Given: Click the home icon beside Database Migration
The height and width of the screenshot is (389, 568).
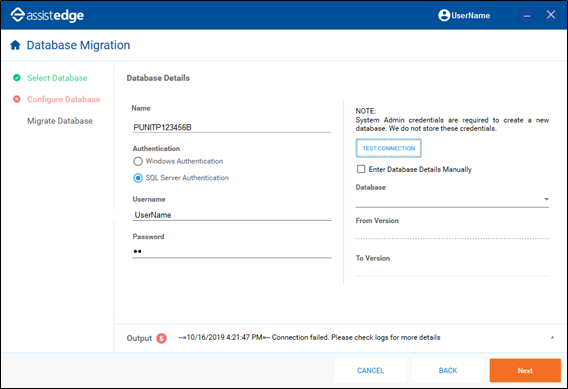Looking at the screenshot, I should (15, 45).
